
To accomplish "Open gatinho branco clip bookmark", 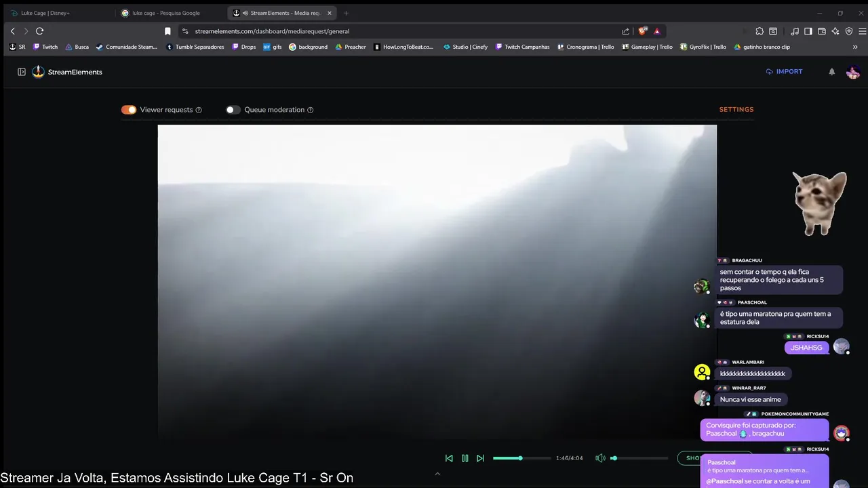I will pos(762,47).
